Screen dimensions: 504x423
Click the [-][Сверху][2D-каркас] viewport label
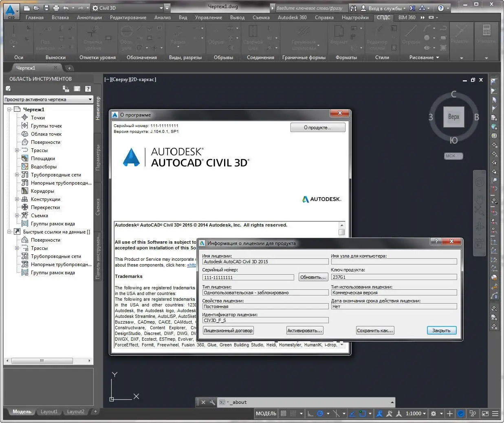[130, 79]
